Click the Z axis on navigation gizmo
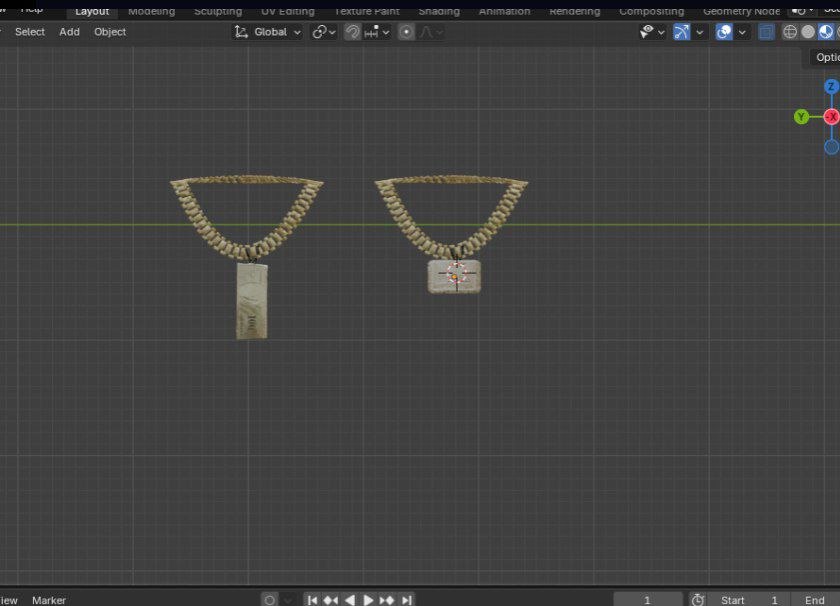This screenshot has width=840, height=606. pyautogui.click(x=831, y=86)
